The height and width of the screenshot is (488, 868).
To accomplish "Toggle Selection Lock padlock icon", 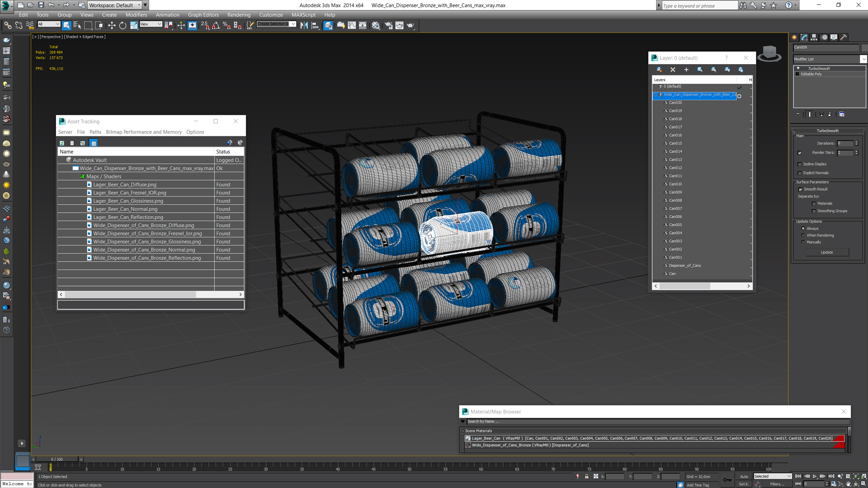I will click(587, 477).
